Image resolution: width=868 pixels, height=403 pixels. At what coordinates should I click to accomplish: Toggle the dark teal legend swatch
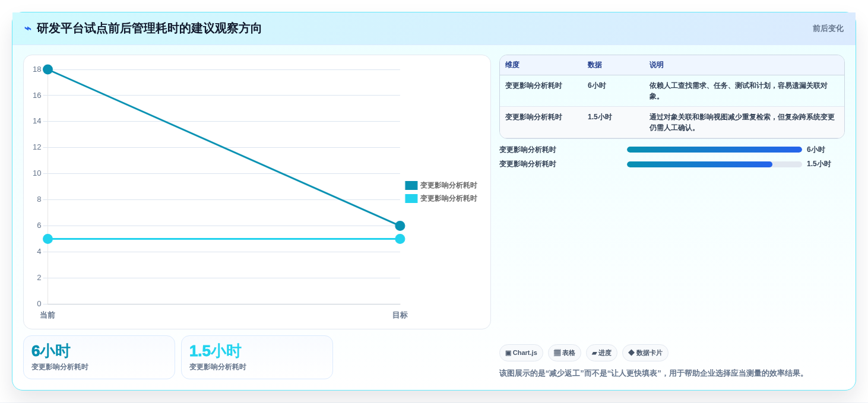[411, 185]
